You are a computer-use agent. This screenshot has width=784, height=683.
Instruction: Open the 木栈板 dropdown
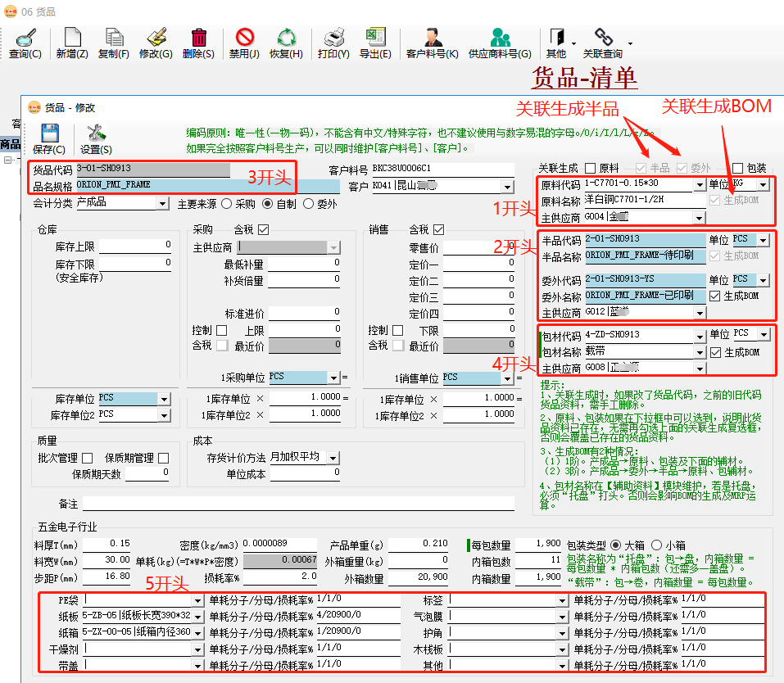(563, 649)
